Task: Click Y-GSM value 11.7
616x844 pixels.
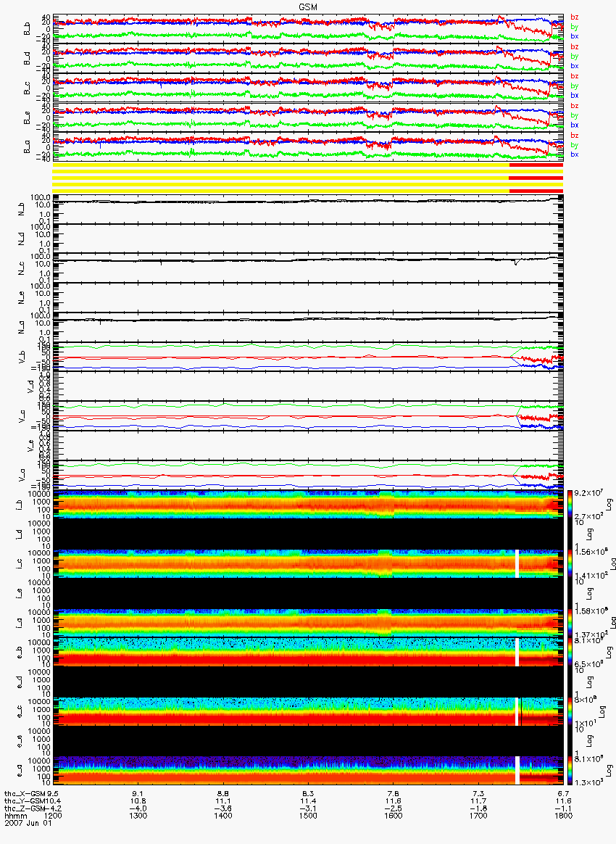Action: tap(478, 801)
